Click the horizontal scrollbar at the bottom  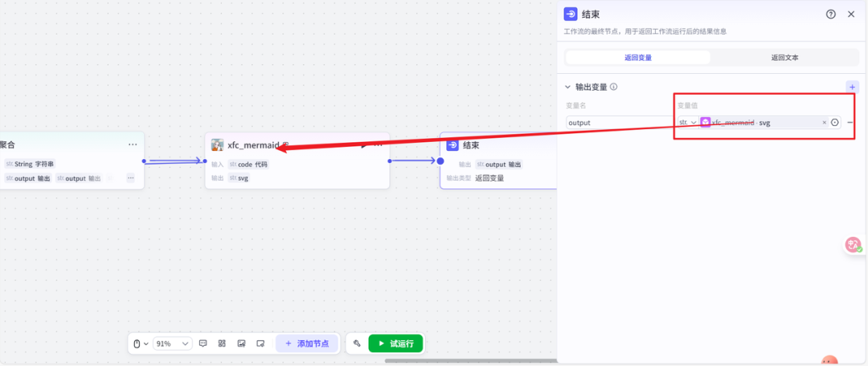pyautogui.click(x=470, y=361)
